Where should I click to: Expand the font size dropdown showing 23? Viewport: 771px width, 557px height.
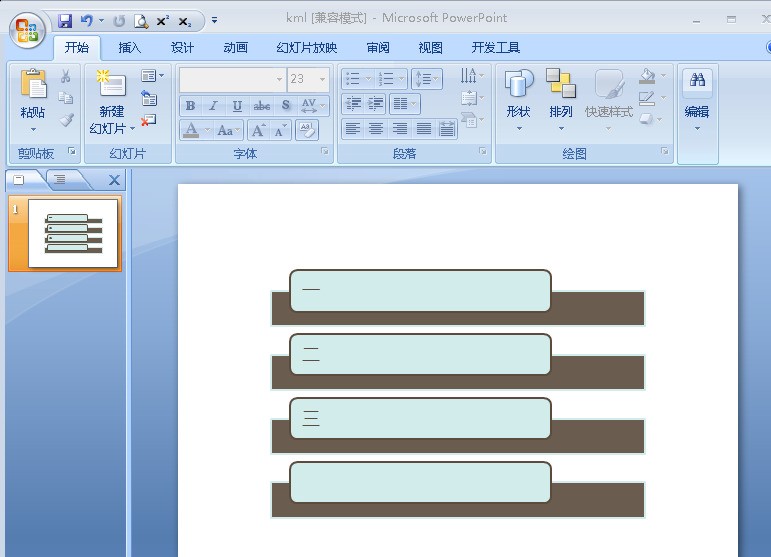323,79
